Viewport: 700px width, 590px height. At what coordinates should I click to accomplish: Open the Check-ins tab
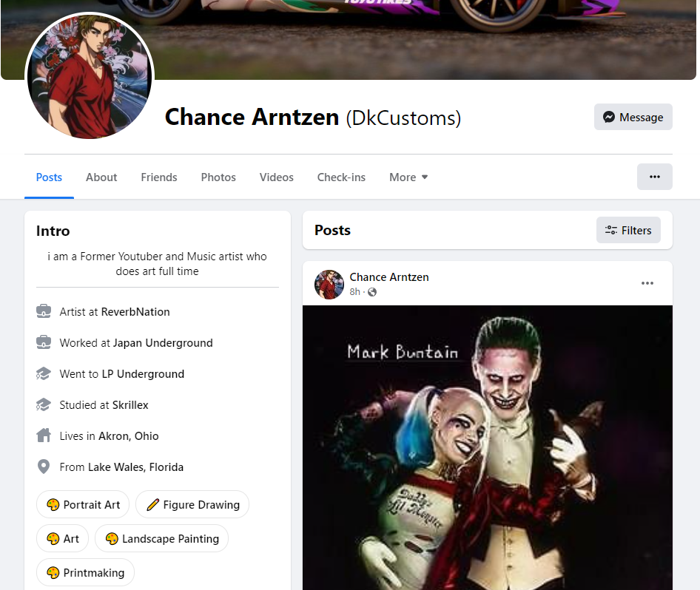pyautogui.click(x=341, y=177)
